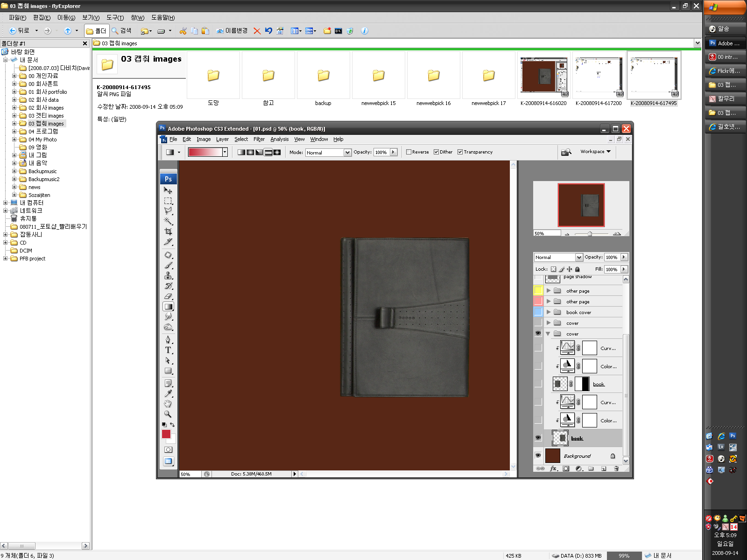Open the K-20080914-616020 thumbnail
This screenshot has height=560, width=747.
tap(543, 75)
